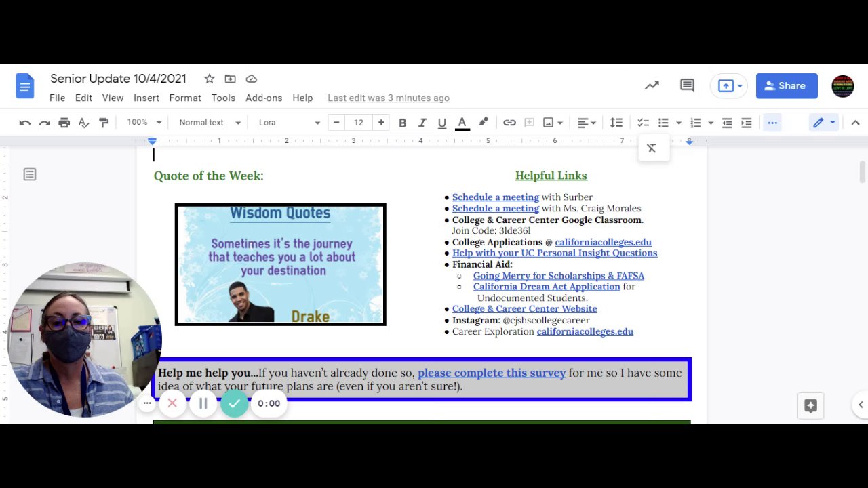Show the document outline
The width and height of the screenshot is (868, 488).
coord(30,174)
